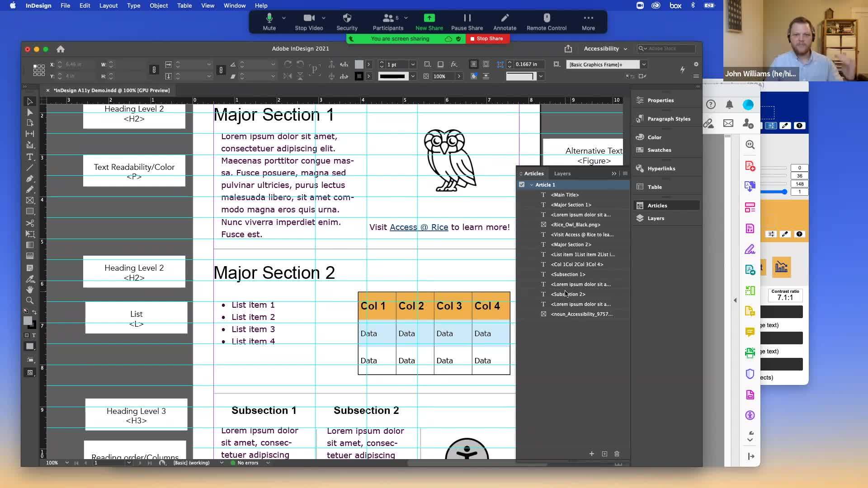Toggle constrain scaling proportions link

[x=221, y=70]
